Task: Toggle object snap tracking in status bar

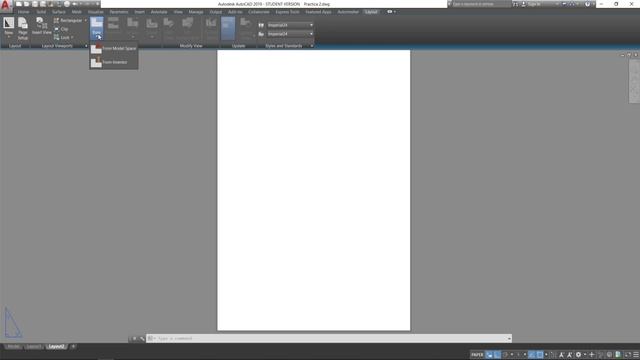Action: tap(532, 355)
